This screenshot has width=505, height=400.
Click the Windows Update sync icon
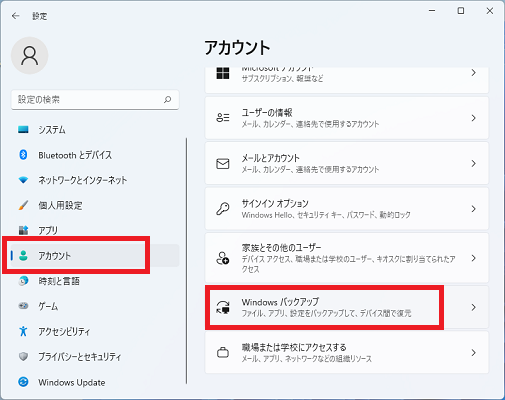[x=23, y=382]
